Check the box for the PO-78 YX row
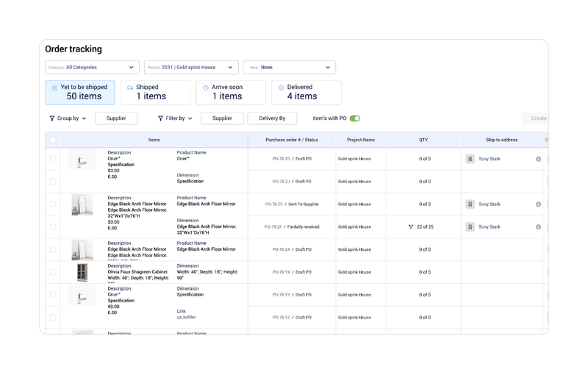588x392 pixels. (53, 272)
